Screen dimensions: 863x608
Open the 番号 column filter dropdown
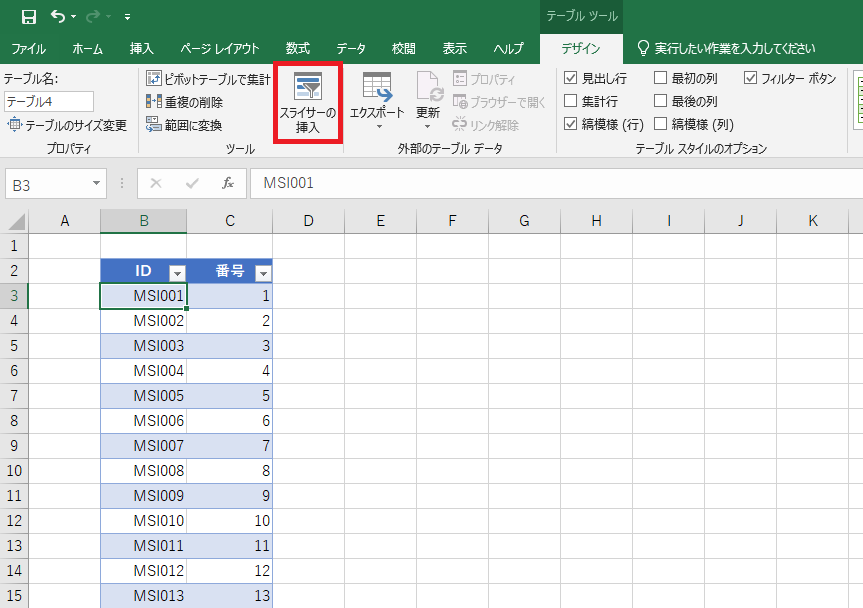tap(263, 273)
